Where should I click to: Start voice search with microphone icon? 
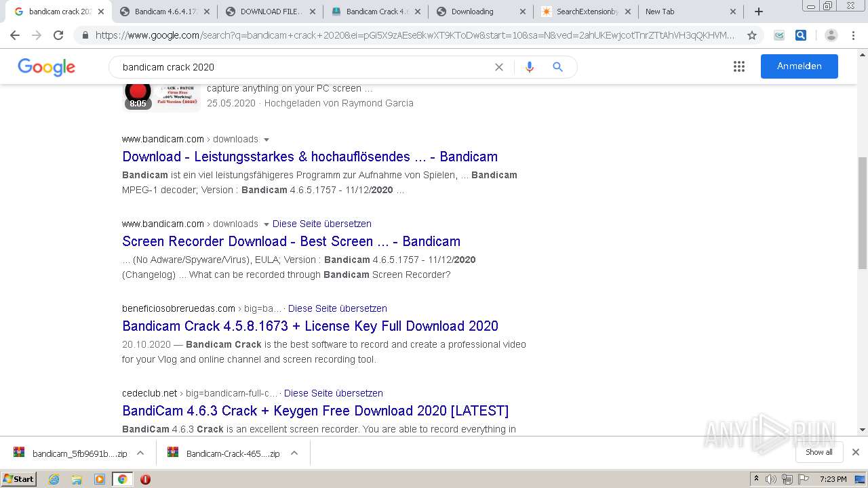[x=529, y=67]
